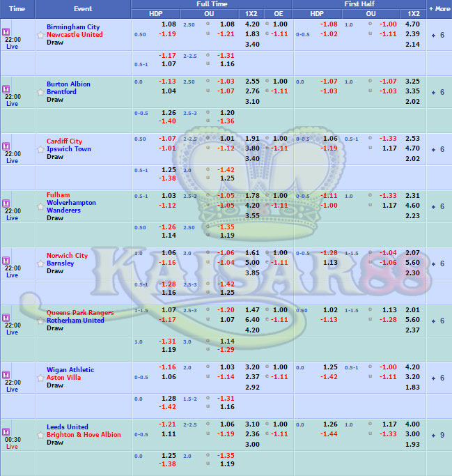Open live stats icon for Birmingham City match
452x476 pixels.
coord(6,32)
